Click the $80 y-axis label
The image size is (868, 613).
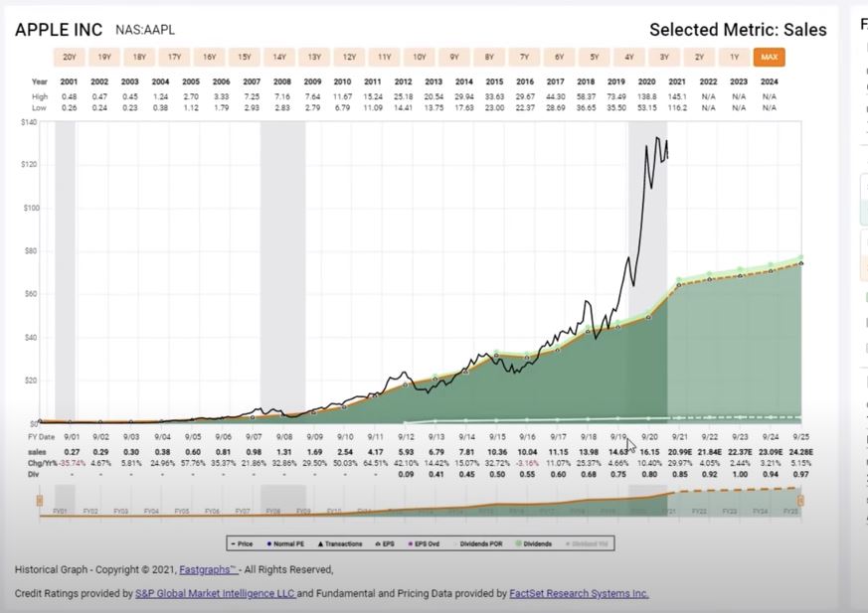(x=30, y=251)
